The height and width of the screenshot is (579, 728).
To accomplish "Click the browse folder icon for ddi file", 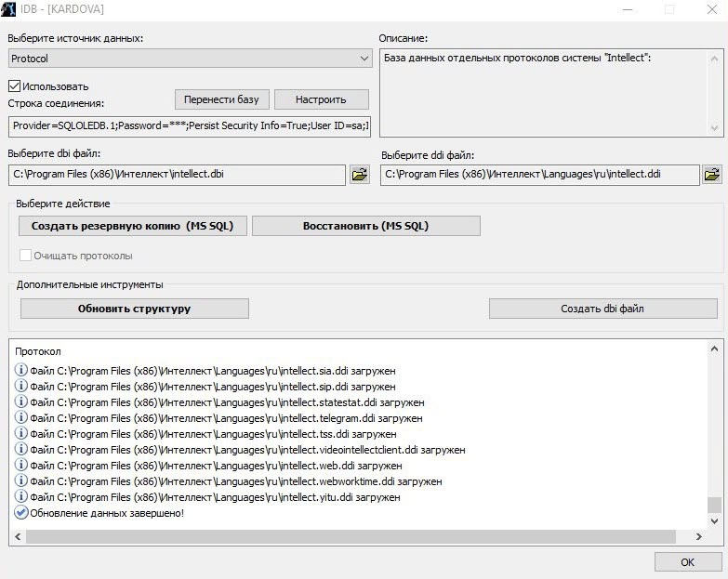I will pyautogui.click(x=712, y=175).
